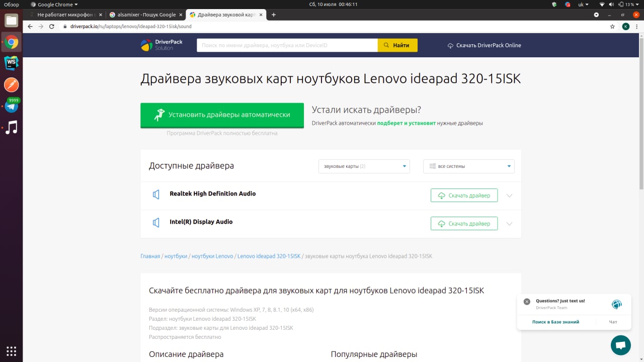
Task: Click the speaker icon beside Intel(R) Display Audio
Action: [x=156, y=222]
